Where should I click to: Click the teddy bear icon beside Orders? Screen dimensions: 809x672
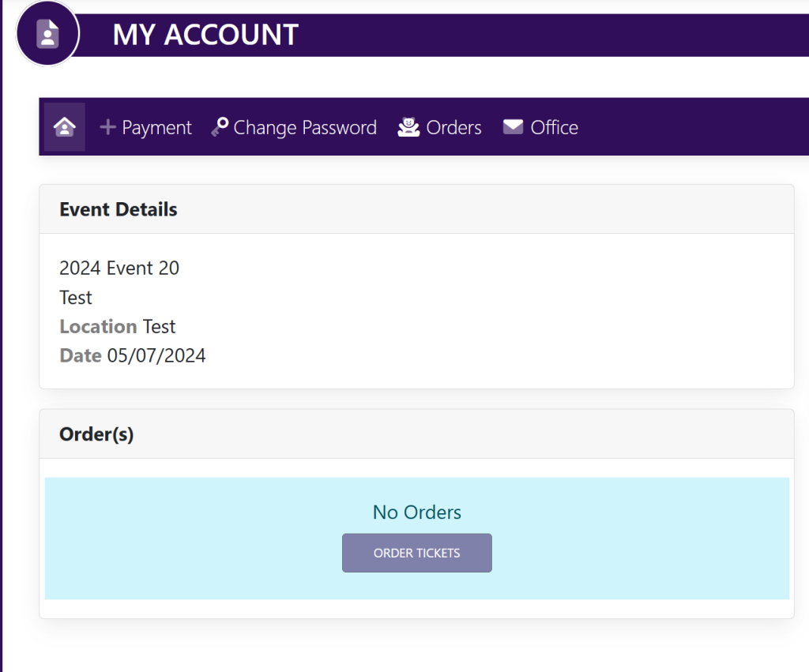coord(408,127)
